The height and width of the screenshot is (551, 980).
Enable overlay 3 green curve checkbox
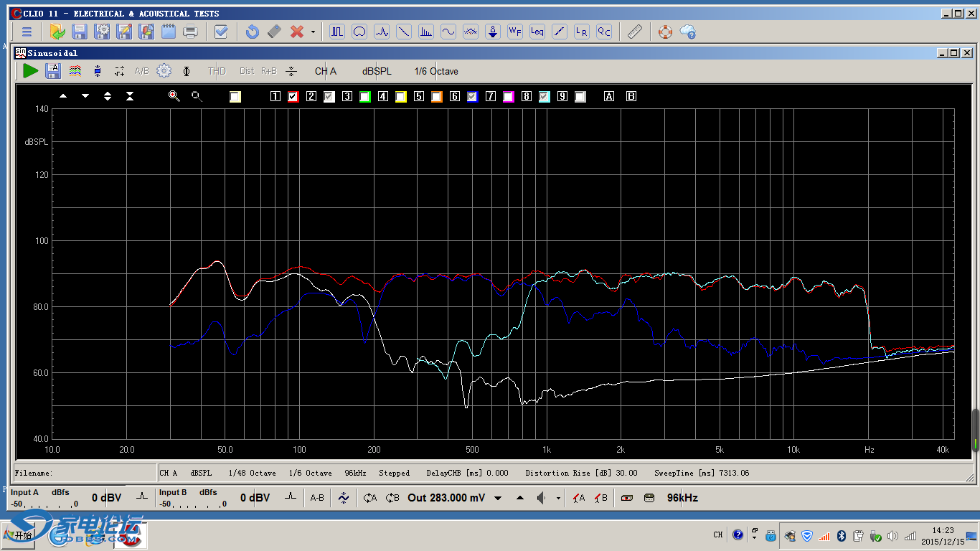tap(364, 97)
